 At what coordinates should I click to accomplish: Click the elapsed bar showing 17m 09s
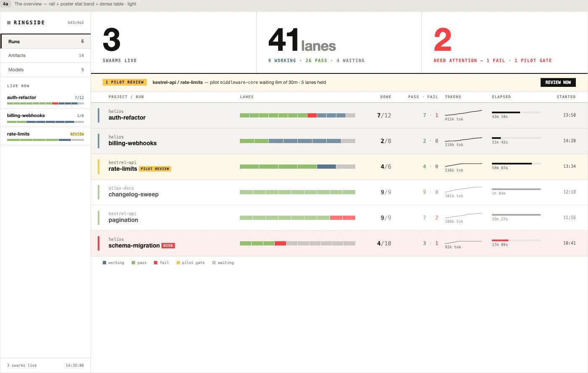tap(516, 240)
